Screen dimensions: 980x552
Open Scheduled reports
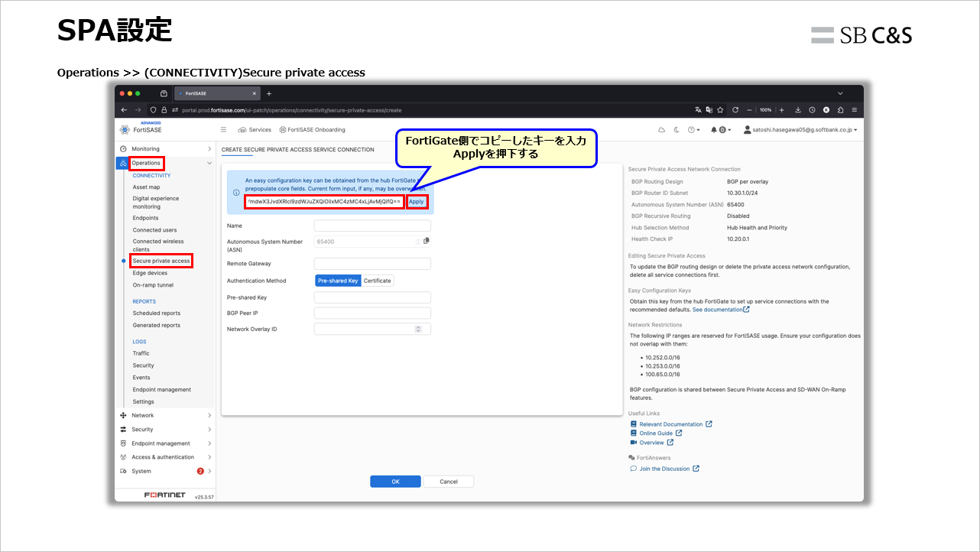[x=157, y=313]
